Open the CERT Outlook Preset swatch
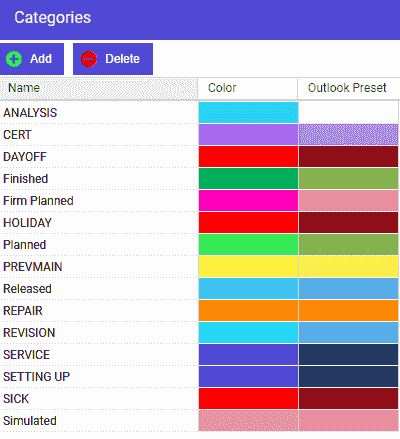This screenshot has height=439, width=400. point(348,135)
